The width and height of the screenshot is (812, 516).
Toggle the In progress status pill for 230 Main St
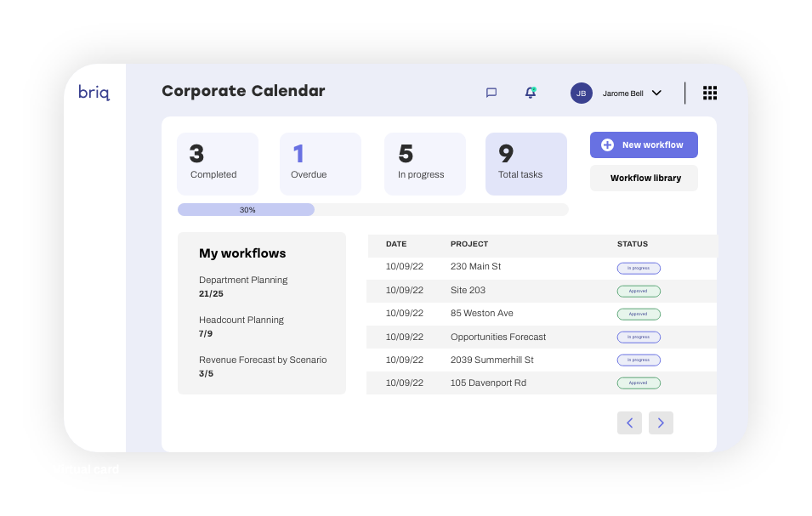click(639, 268)
